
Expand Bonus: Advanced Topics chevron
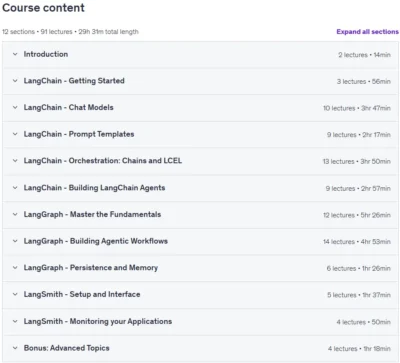tap(15, 348)
